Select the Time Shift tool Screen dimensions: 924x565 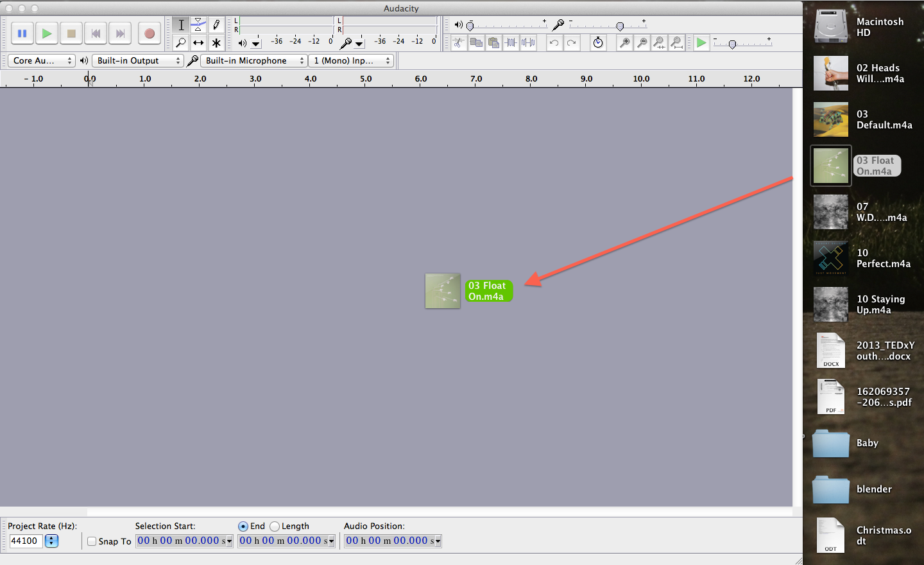click(198, 43)
